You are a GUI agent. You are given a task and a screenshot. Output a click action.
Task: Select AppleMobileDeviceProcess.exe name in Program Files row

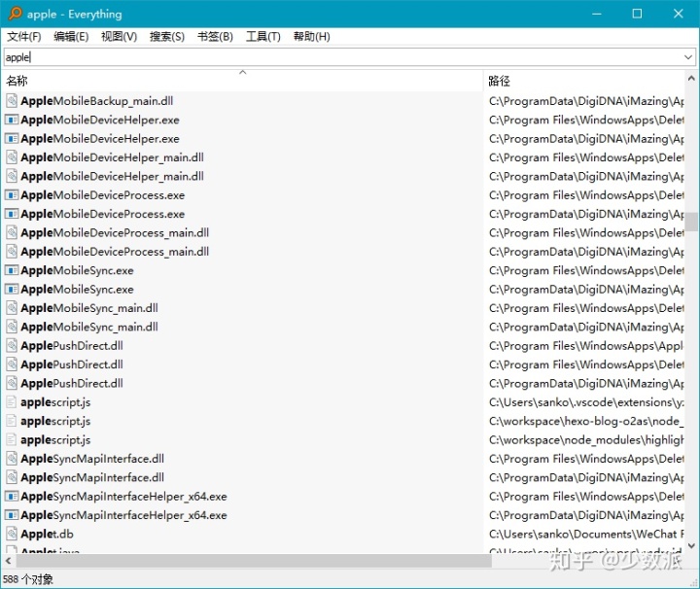tap(103, 195)
